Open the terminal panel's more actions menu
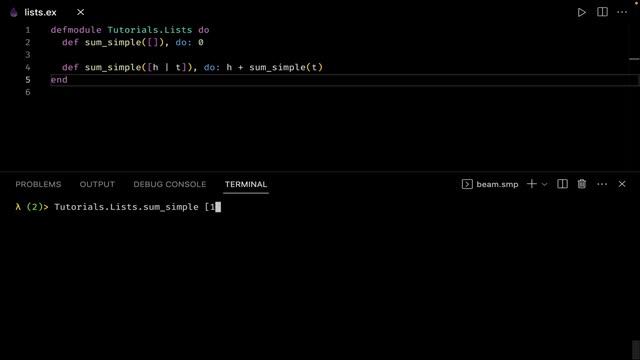Image resolution: width=640 pixels, height=360 pixels. 602,184
